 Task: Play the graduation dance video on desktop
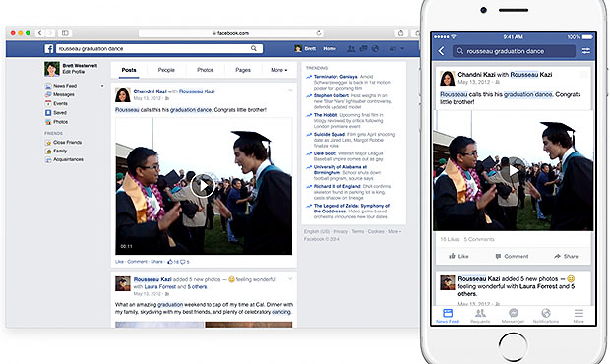click(203, 186)
